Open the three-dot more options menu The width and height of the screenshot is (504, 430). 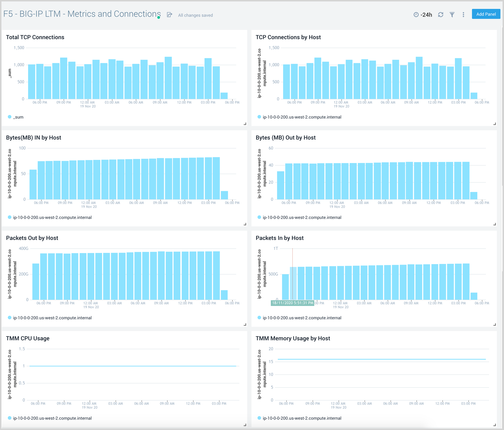[463, 15]
